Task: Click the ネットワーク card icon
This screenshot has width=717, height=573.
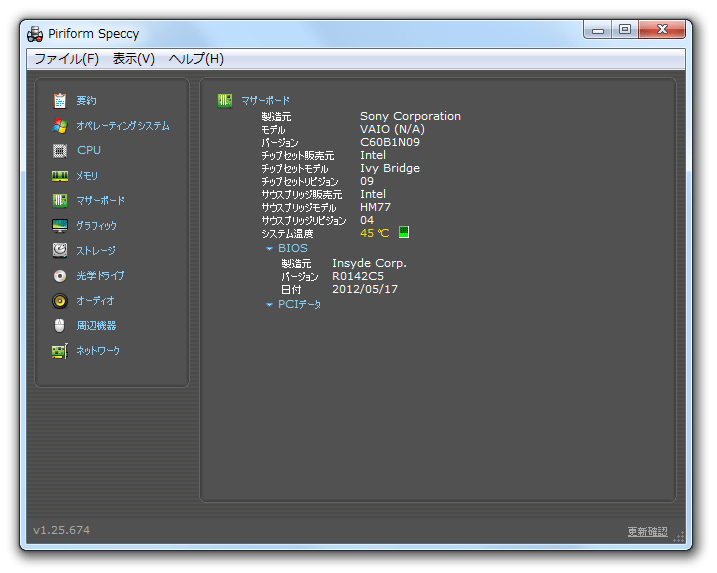Action: coord(60,351)
